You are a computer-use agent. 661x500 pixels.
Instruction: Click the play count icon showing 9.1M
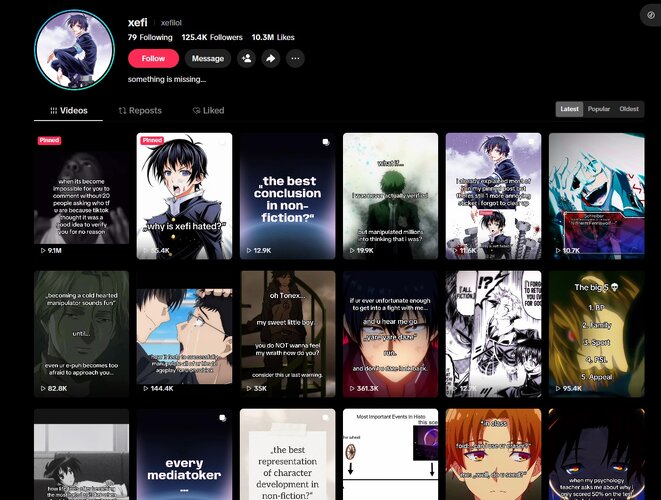(x=43, y=250)
